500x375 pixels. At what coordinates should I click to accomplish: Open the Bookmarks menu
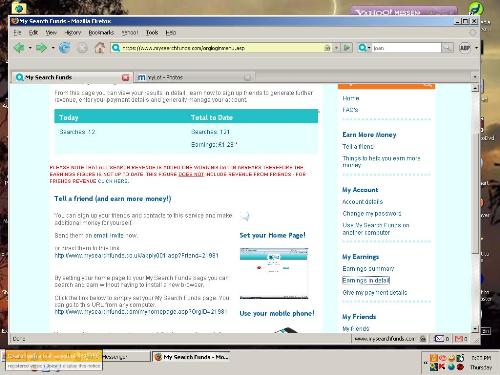(x=101, y=32)
